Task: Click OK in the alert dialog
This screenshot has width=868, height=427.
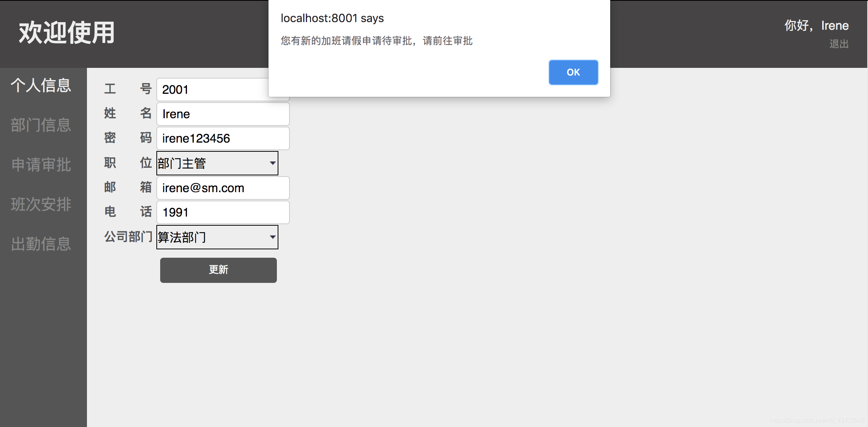Action: pyautogui.click(x=573, y=72)
